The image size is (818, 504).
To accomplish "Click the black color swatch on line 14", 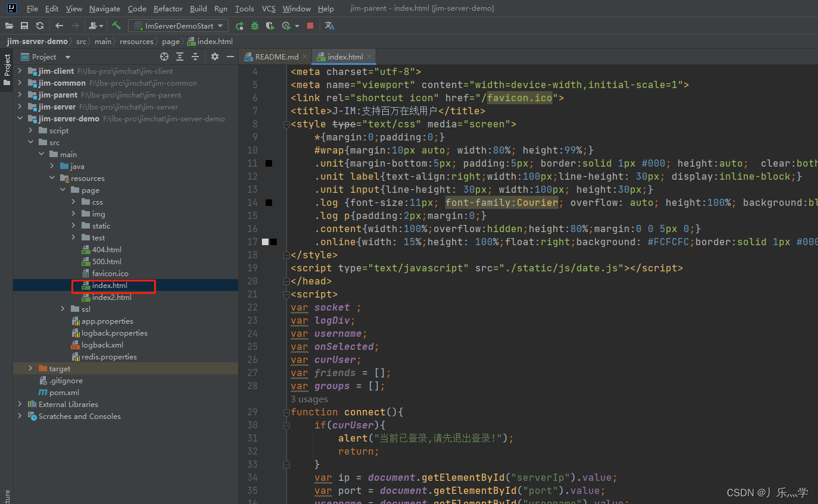I will click(x=268, y=202).
